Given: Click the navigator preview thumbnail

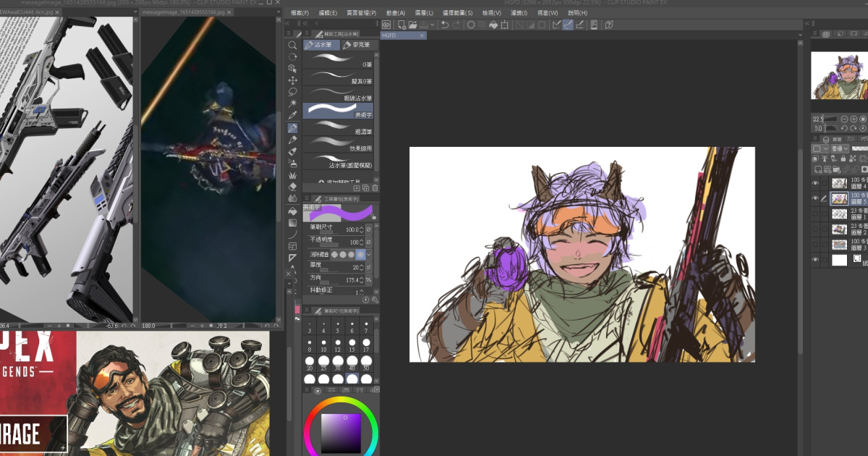Looking at the screenshot, I should tap(839, 75).
